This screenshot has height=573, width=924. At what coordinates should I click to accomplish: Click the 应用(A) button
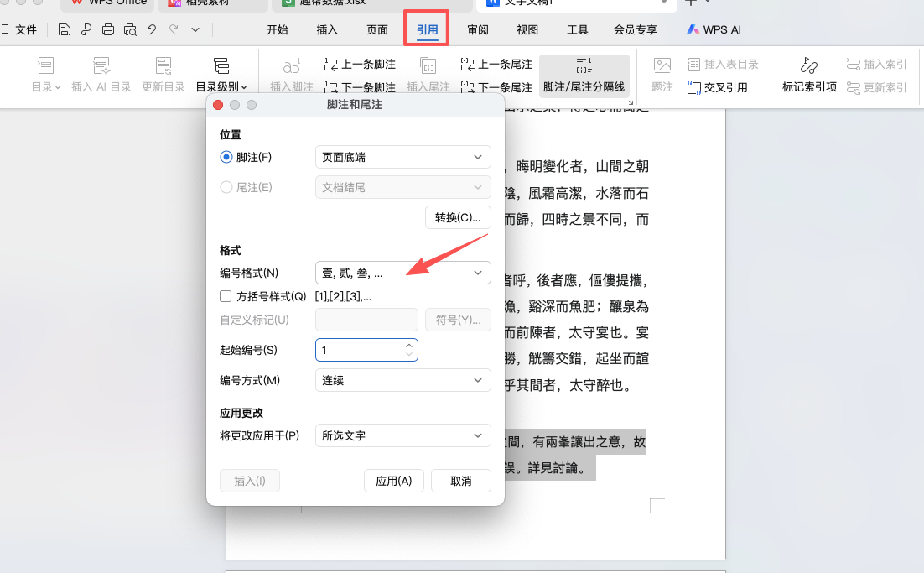[x=393, y=481]
